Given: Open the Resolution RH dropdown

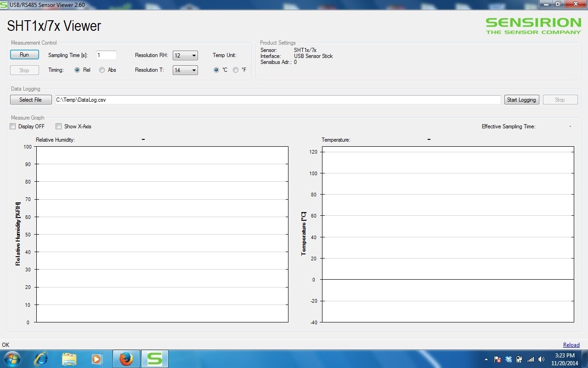Looking at the screenshot, I should (x=185, y=56).
